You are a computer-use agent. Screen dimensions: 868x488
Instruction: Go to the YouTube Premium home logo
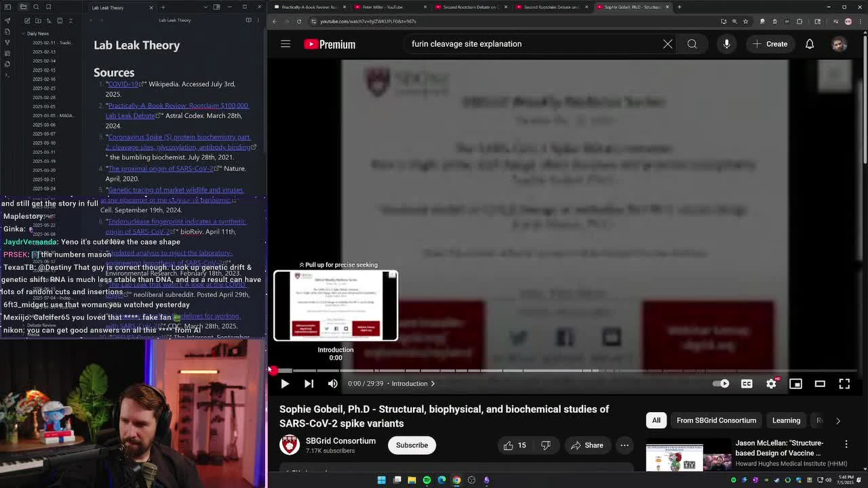click(330, 44)
